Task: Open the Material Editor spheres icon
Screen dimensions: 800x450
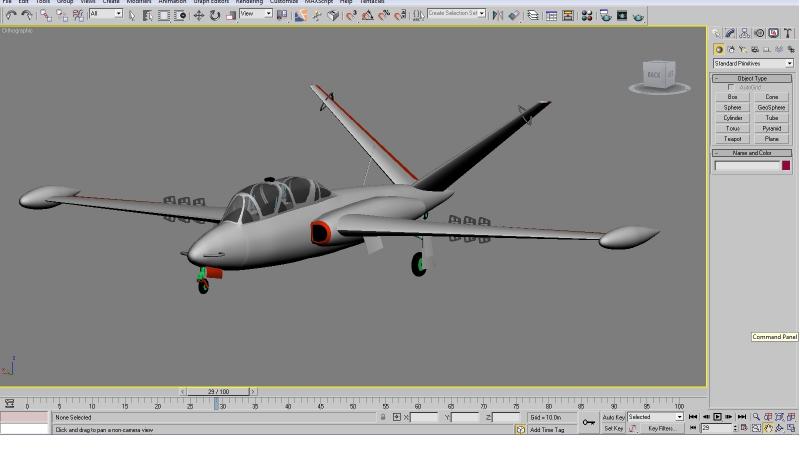Action: [587, 16]
